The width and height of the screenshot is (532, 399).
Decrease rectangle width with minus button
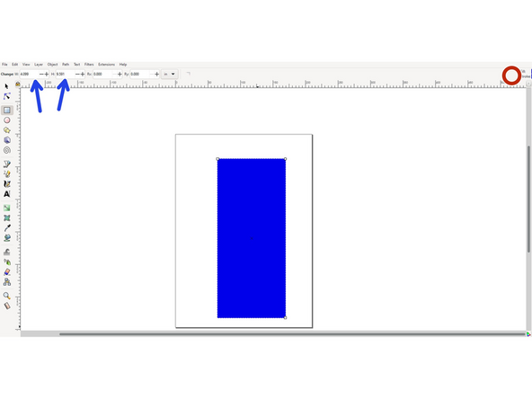pos(41,74)
